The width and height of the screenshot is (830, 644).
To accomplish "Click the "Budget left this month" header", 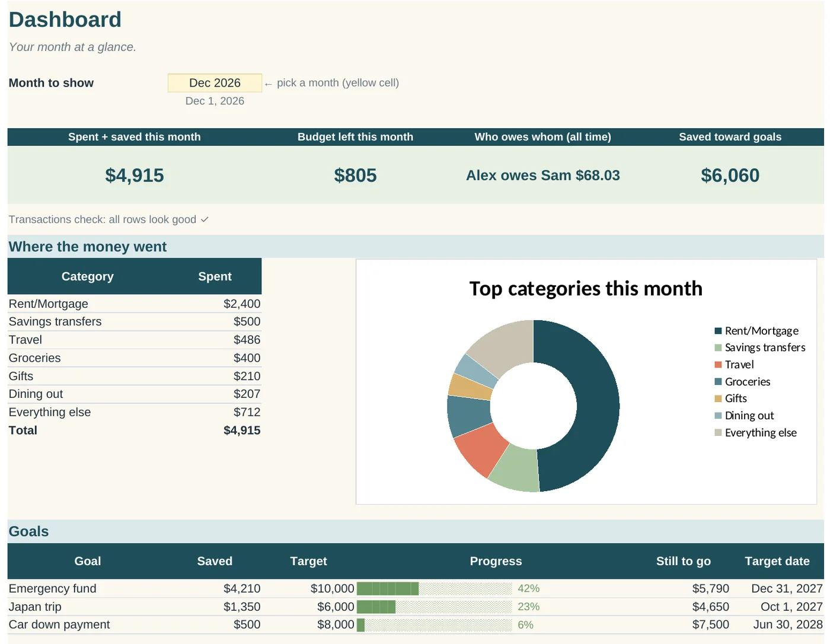I will [355, 137].
